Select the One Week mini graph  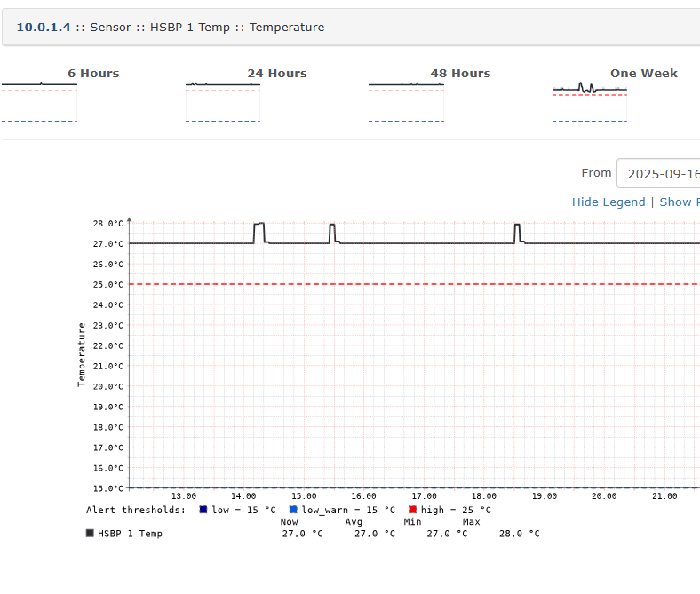coord(590,101)
